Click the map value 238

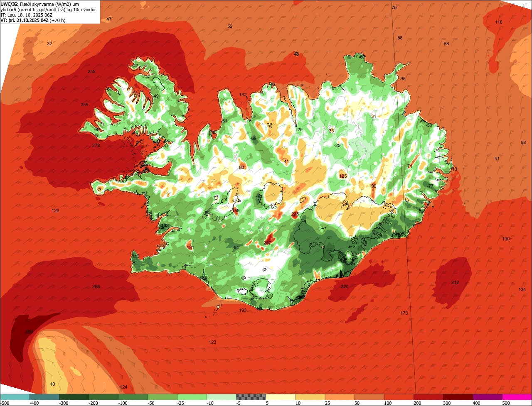point(295,214)
